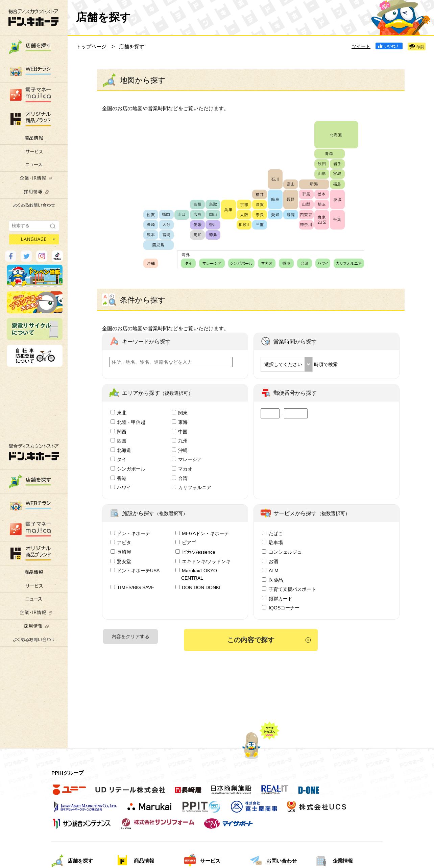Screen dimensions: 434x868
Task: Select 北海道 on the map
Action: click(336, 135)
